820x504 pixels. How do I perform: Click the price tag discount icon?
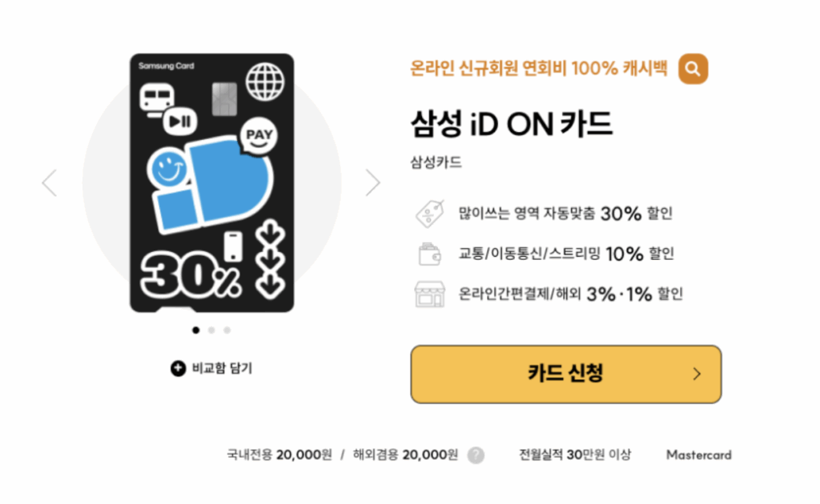pyautogui.click(x=430, y=214)
